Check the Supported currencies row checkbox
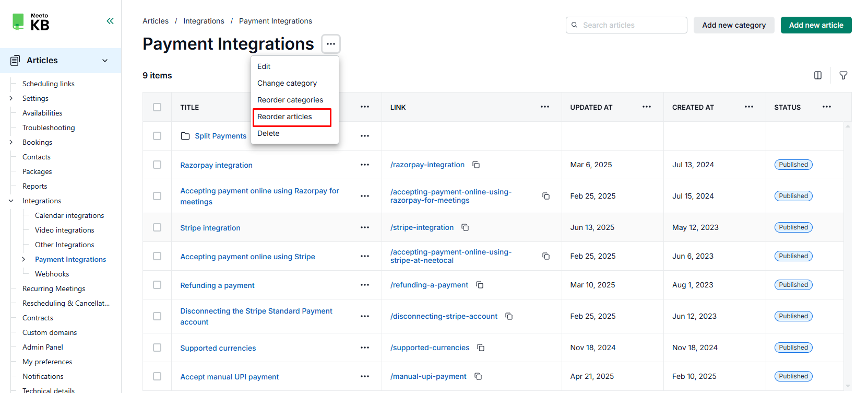868x393 pixels. [157, 348]
